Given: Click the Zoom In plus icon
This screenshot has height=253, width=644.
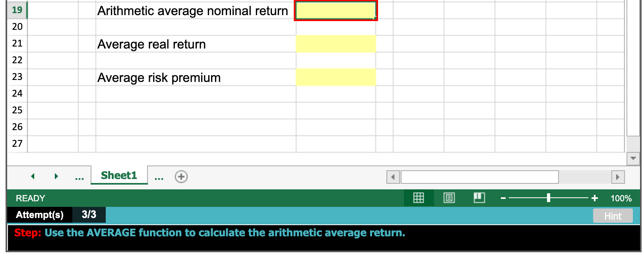Looking at the screenshot, I should [594, 198].
